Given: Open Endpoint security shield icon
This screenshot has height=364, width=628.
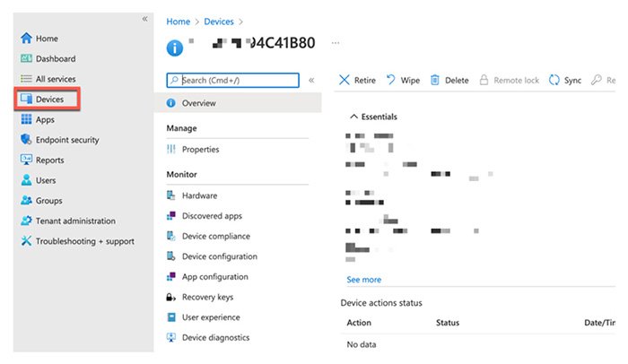Looking at the screenshot, I should pyautogui.click(x=26, y=140).
